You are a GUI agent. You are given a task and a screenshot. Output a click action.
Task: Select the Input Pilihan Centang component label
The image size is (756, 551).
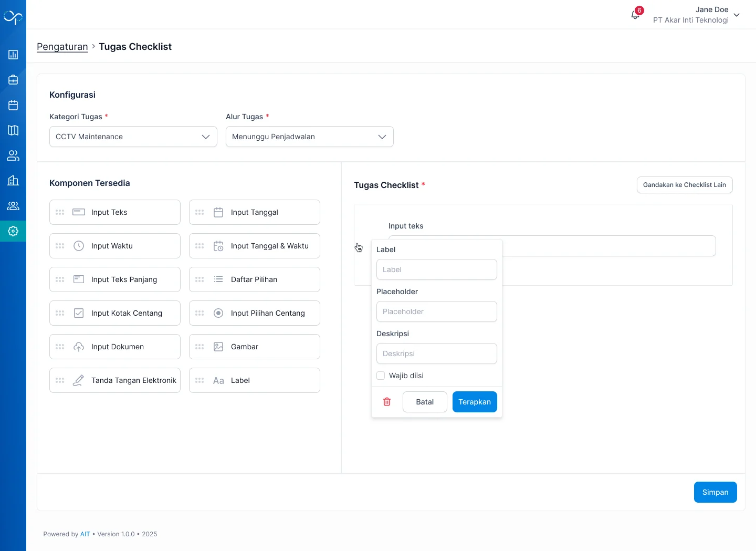268,313
